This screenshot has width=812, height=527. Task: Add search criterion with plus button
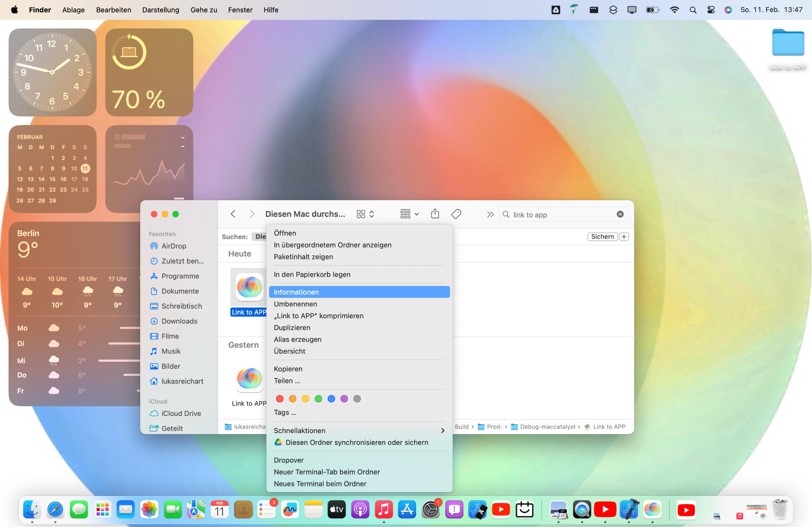pyautogui.click(x=624, y=237)
